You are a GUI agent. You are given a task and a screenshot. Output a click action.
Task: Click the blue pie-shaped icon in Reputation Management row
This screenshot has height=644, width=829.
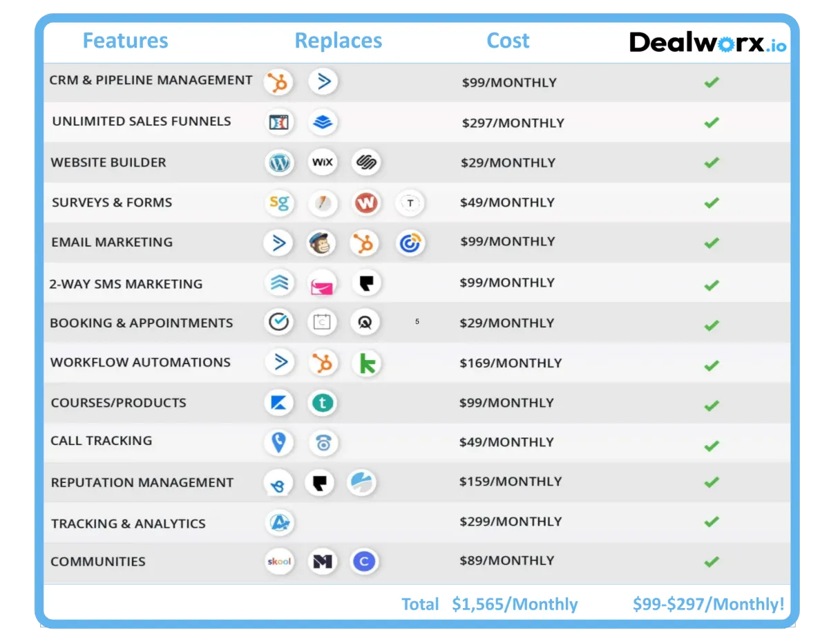click(x=361, y=482)
